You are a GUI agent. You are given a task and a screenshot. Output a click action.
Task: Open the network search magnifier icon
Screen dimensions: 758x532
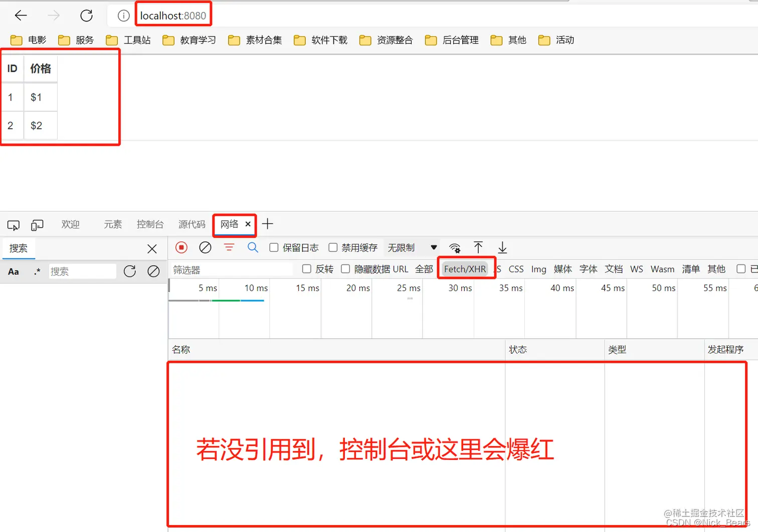(x=253, y=247)
